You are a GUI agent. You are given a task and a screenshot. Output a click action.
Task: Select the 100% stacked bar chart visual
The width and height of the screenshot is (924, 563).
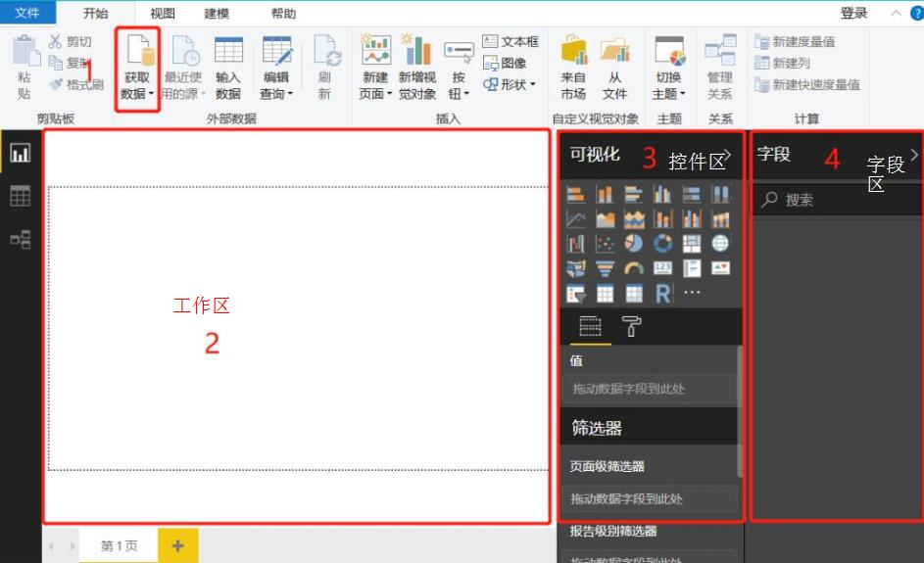[691, 194]
